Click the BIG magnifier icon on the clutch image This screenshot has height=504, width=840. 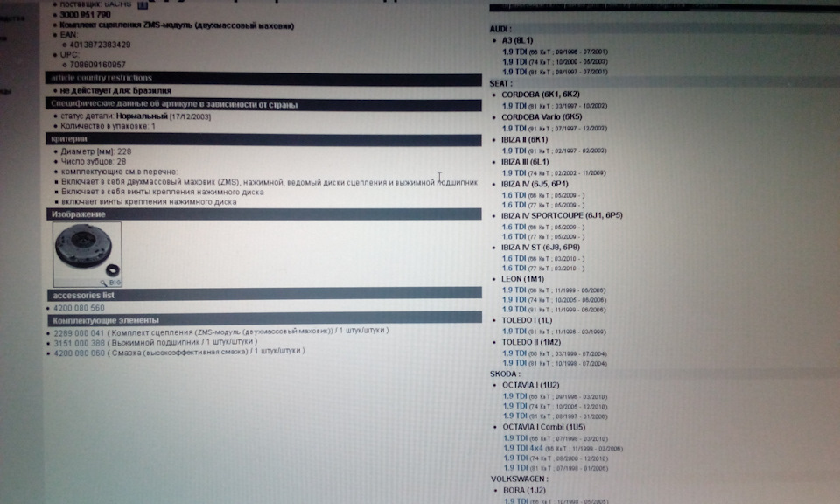pyautogui.click(x=111, y=283)
